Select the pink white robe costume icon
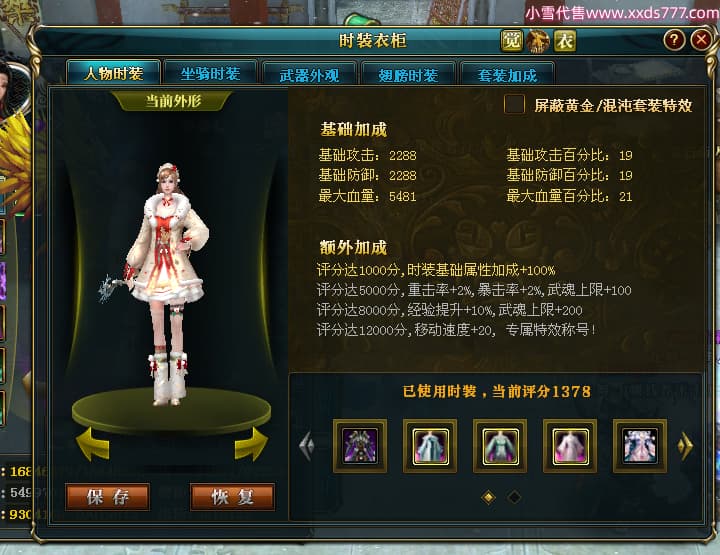 point(570,446)
